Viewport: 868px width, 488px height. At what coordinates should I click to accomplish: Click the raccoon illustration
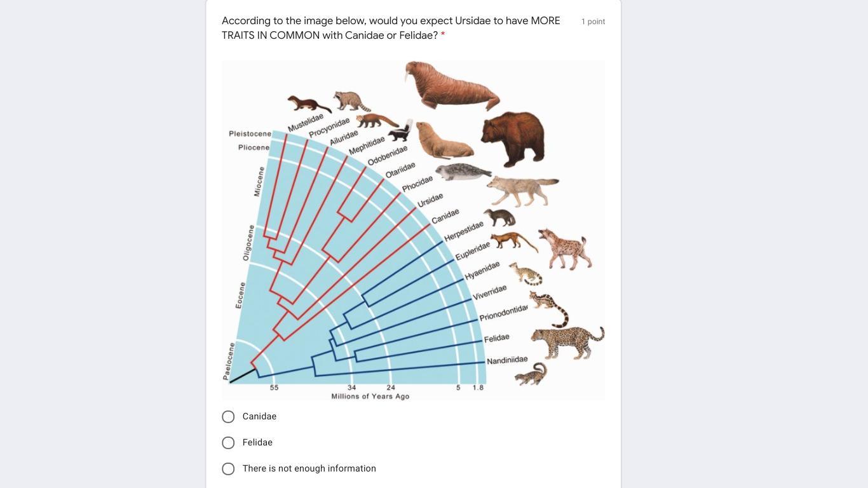pos(351,100)
